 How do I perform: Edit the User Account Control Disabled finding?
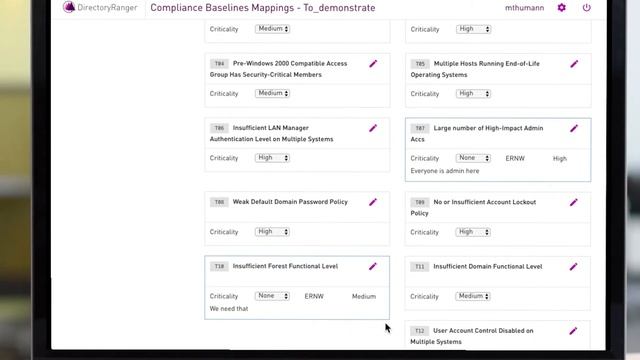[573, 331]
